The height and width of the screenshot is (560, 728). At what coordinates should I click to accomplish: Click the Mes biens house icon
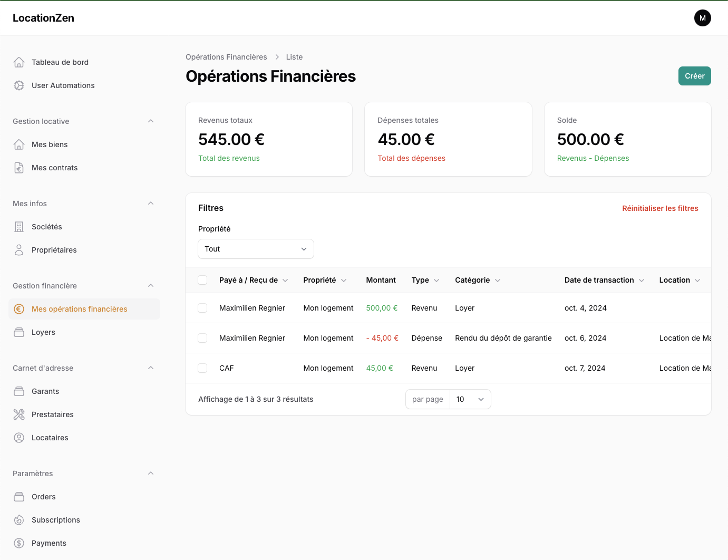click(x=19, y=144)
